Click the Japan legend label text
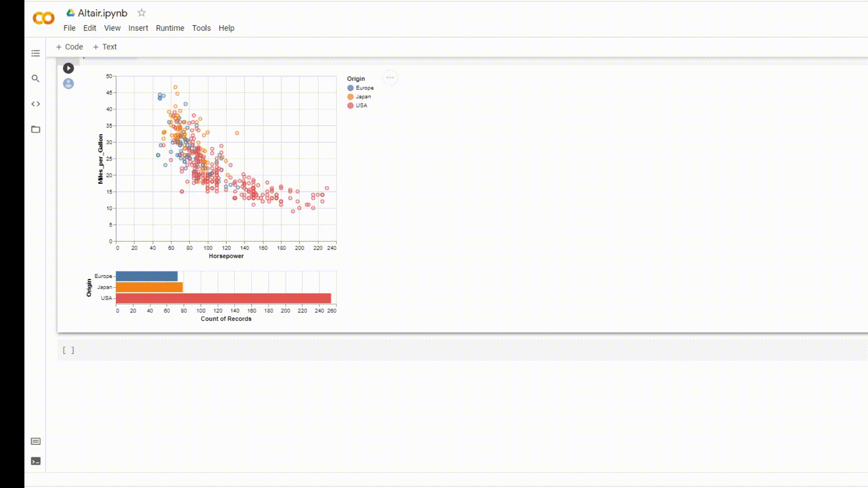 pyautogui.click(x=363, y=97)
